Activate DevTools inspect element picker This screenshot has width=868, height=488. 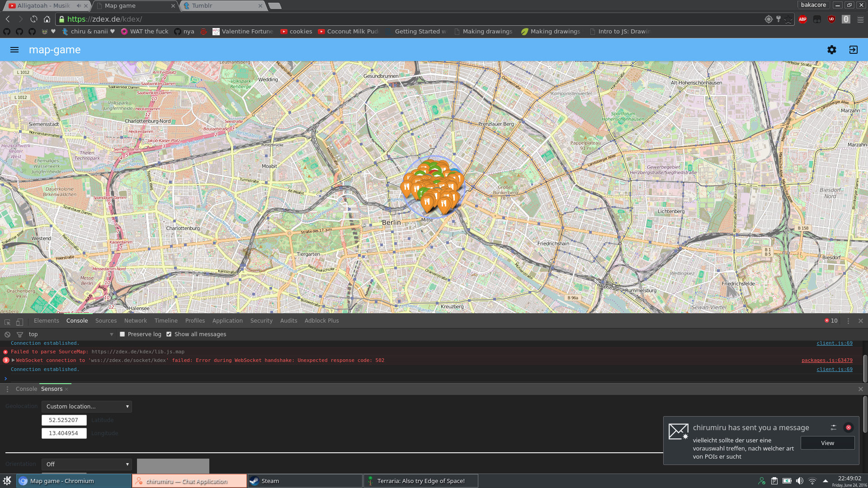click(x=7, y=321)
